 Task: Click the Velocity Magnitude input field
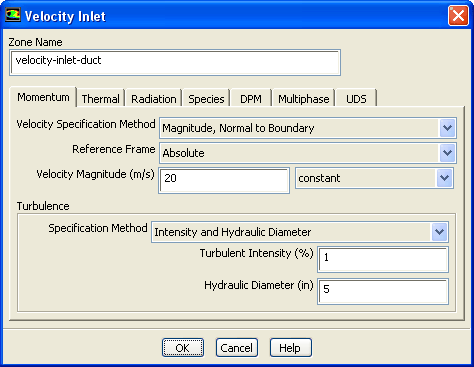click(224, 180)
